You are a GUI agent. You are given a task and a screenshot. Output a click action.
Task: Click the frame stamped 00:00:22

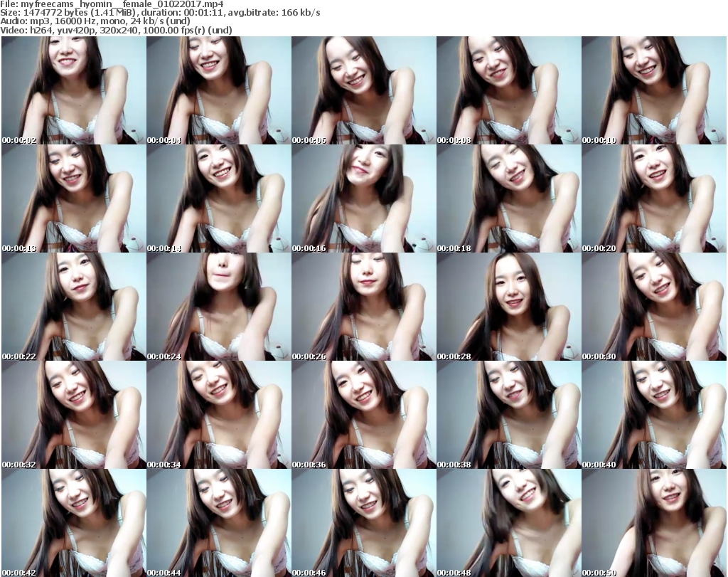pos(74,307)
